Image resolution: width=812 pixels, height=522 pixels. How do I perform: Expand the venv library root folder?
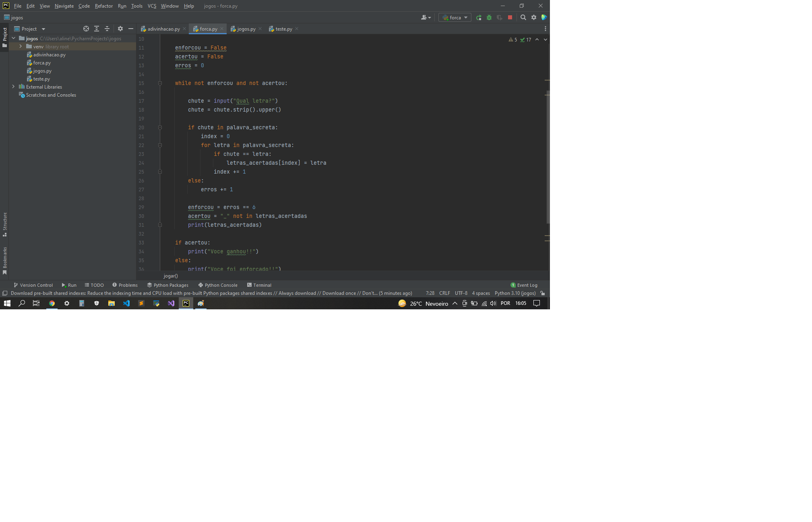(x=21, y=47)
